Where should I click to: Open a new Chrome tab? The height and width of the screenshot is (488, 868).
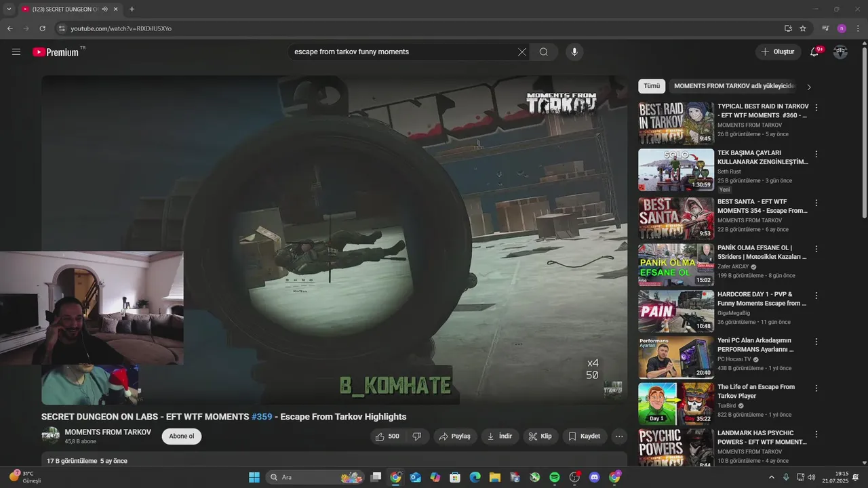click(x=132, y=9)
